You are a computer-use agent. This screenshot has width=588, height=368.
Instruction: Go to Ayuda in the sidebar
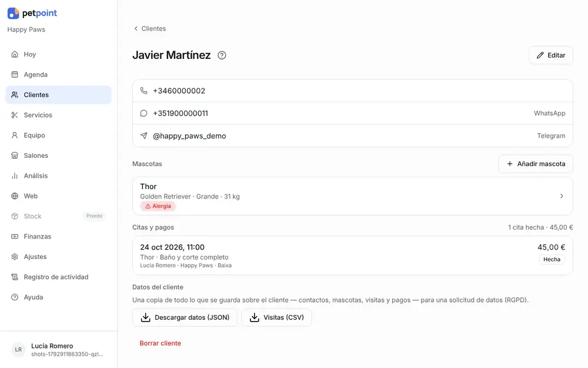58,297
